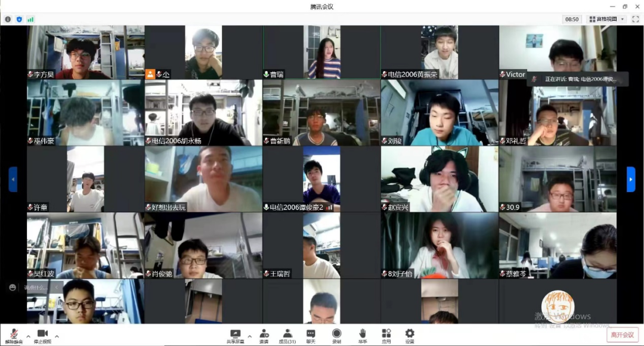
Task: Open the 聊天 chat panel
Action: (x=311, y=336)
